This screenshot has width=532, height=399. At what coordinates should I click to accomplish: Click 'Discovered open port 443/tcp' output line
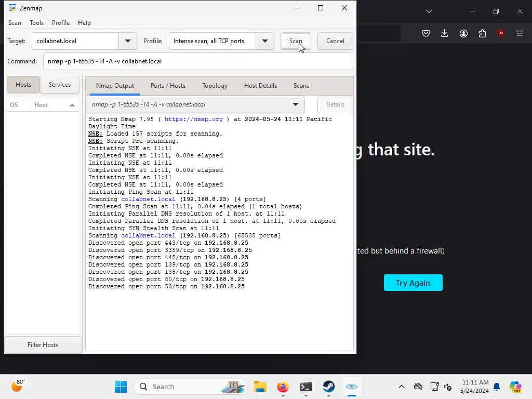pyautogui.click(x=168, y=243)
